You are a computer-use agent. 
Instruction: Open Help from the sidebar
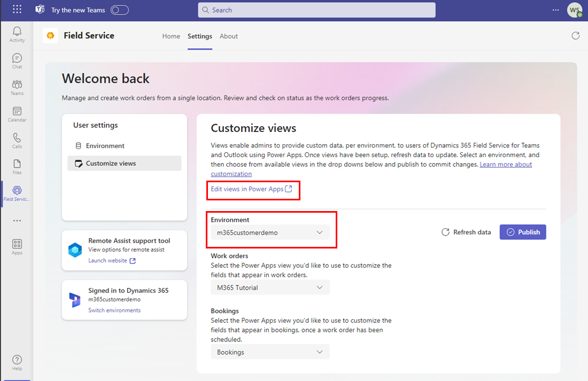point(17,363)
